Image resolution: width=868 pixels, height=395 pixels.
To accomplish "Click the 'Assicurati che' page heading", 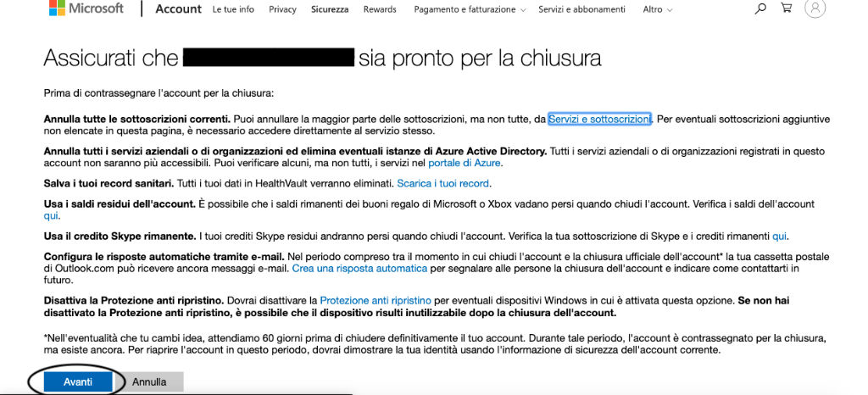I will coord(322,58).
